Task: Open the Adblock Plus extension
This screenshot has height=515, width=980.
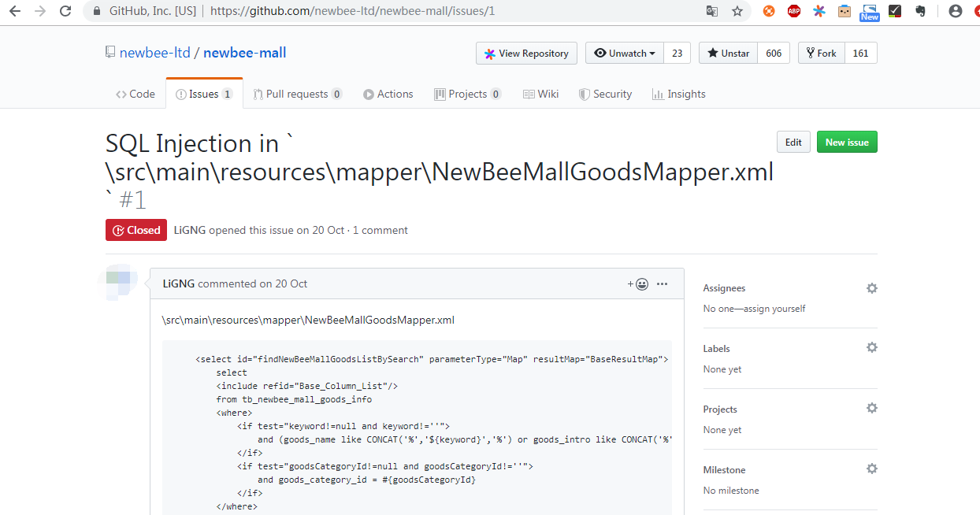Action: 794,11
